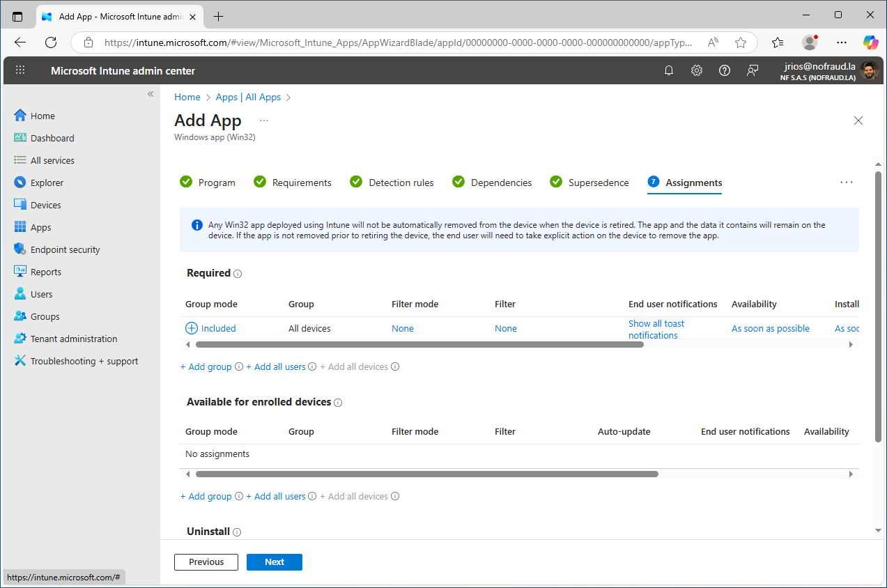Click the Next button
Viewport: 887px width, 588px height.
pyautogui.click(x=275, y=562)
